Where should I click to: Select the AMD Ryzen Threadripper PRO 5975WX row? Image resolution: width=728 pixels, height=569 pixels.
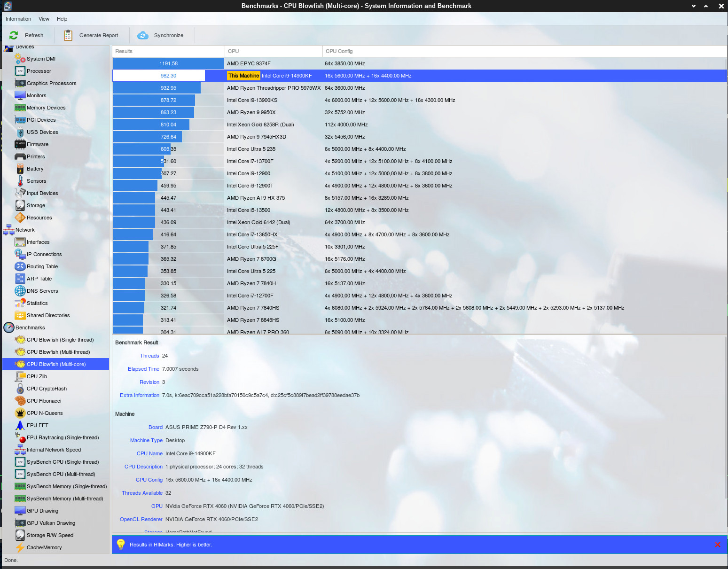[420, 88]
